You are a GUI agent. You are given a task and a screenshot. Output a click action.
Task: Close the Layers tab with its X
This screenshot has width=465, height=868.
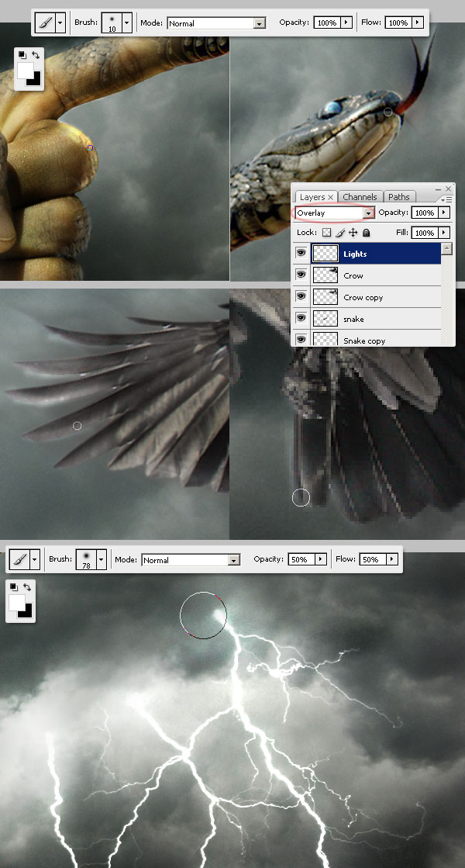tap(331, 197)
